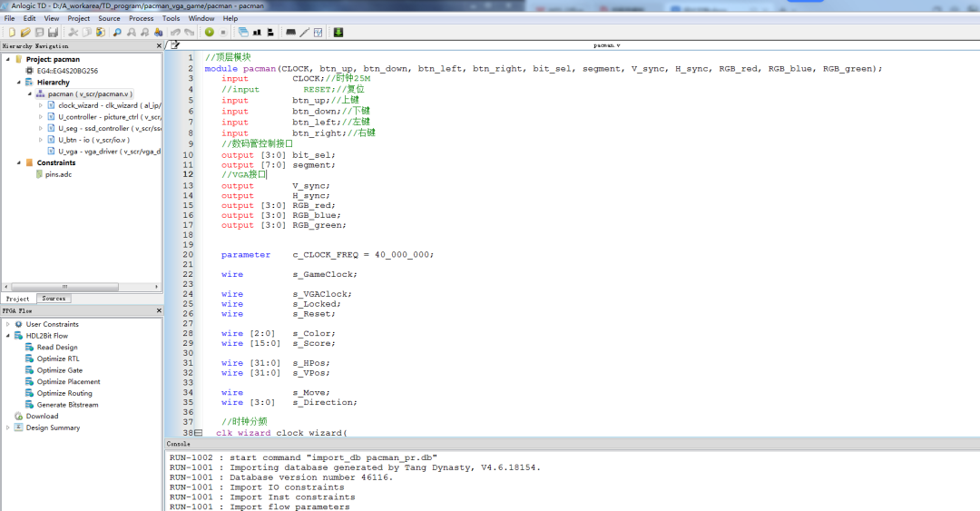Switch to the Sources tab
The height and width of the screenshot is (511, 980).
(x=54, y=299)
